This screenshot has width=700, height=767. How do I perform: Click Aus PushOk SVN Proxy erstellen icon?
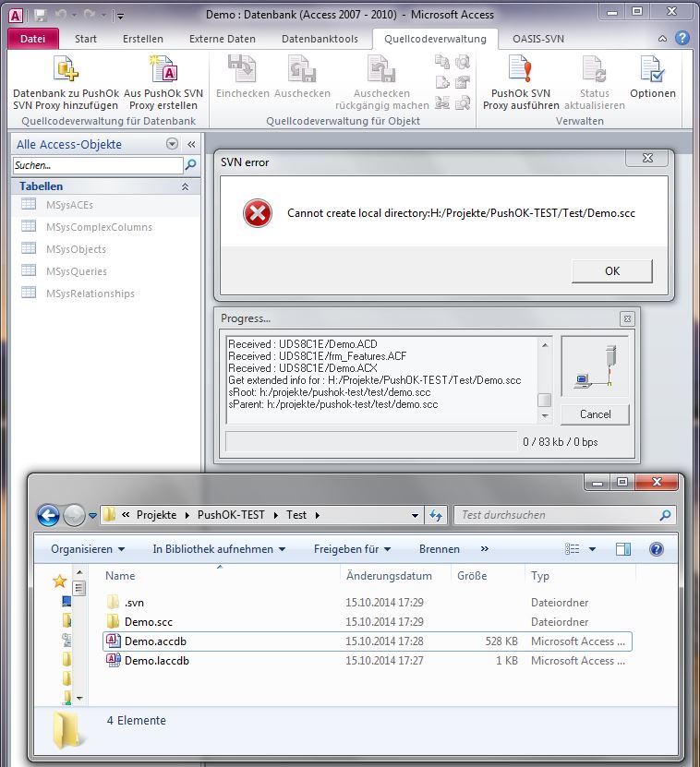pos(163,69)
